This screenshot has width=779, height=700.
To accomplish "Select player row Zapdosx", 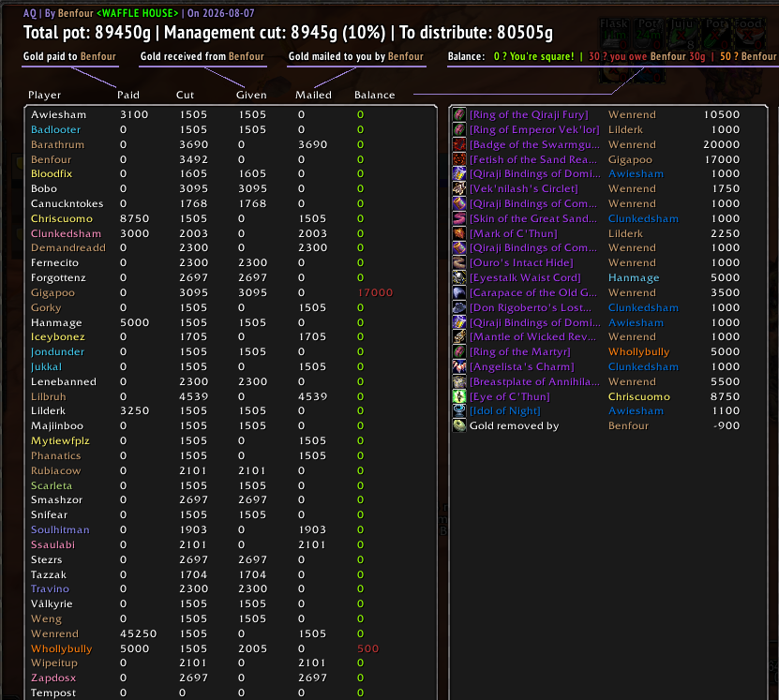I will pyautogui.click(x=231, y=678).
